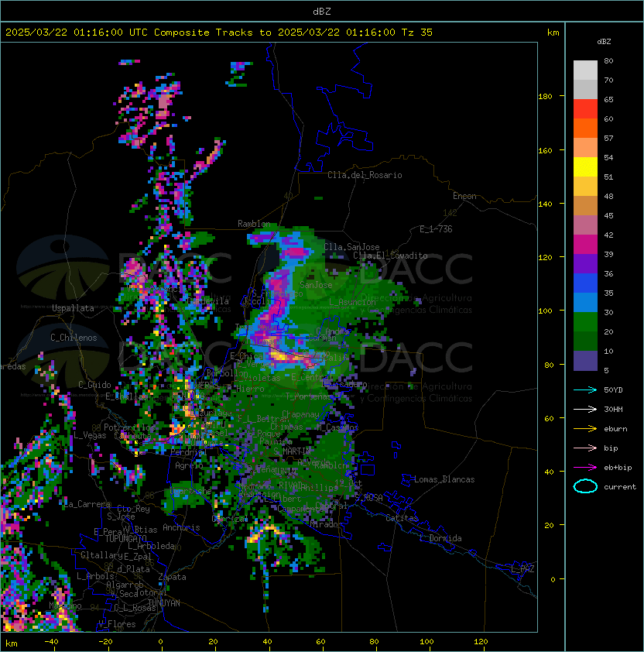Click the 'La_Carrera' map label

(87, 504)
